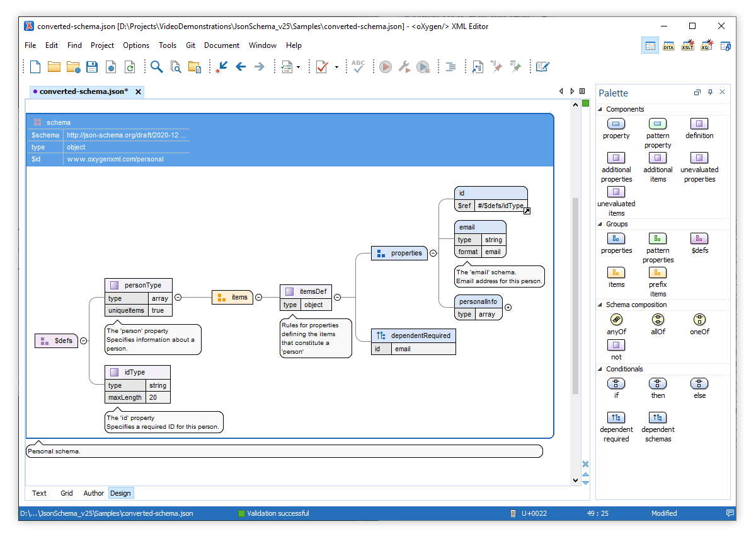This screenshot has width=756, height=536.
Task: Open the XSLT Debugger perspective
Action: tap(688, 45)
